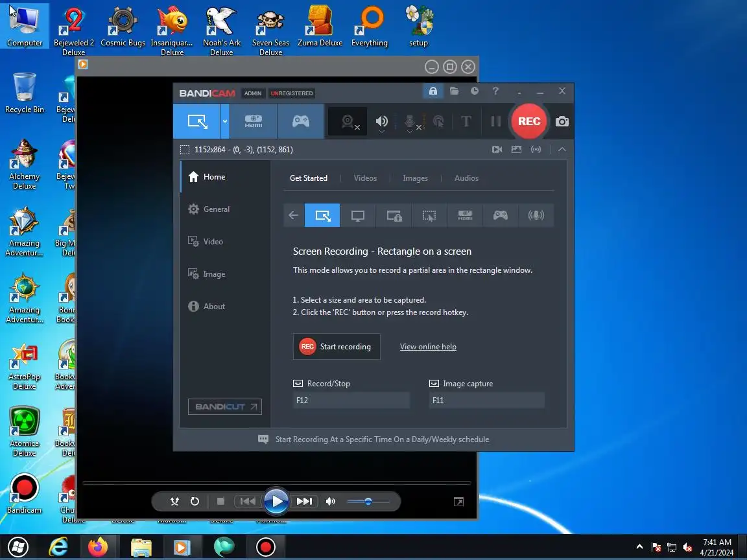Click the BANDICUT button
The width and height of the screenshot is (747, 560).
point(225,406)
